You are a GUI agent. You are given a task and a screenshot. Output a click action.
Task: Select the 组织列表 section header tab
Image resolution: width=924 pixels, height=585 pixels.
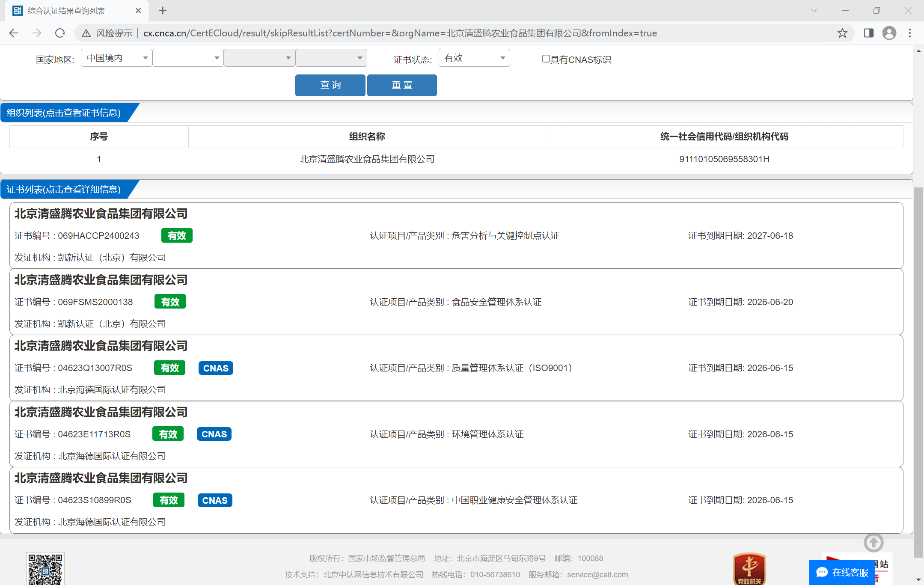64,113
